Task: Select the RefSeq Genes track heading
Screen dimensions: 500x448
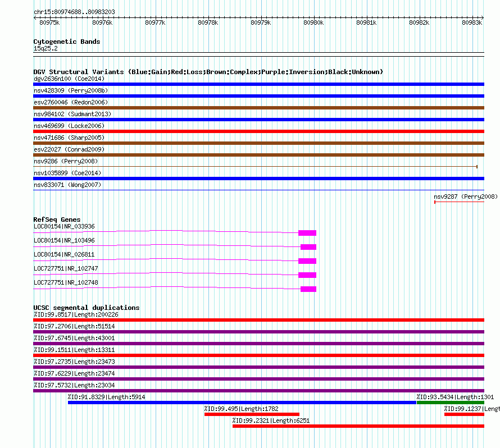Action: [x=57, y=220]
